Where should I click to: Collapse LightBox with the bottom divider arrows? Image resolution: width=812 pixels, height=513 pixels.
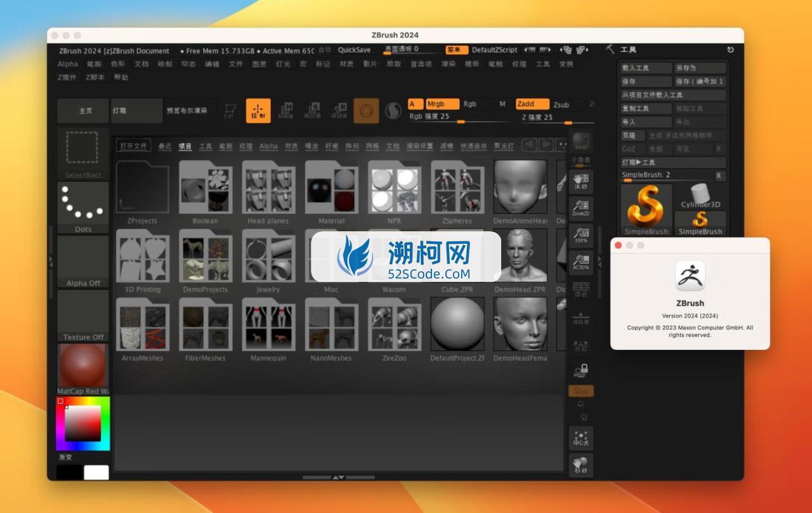(338, 477)
